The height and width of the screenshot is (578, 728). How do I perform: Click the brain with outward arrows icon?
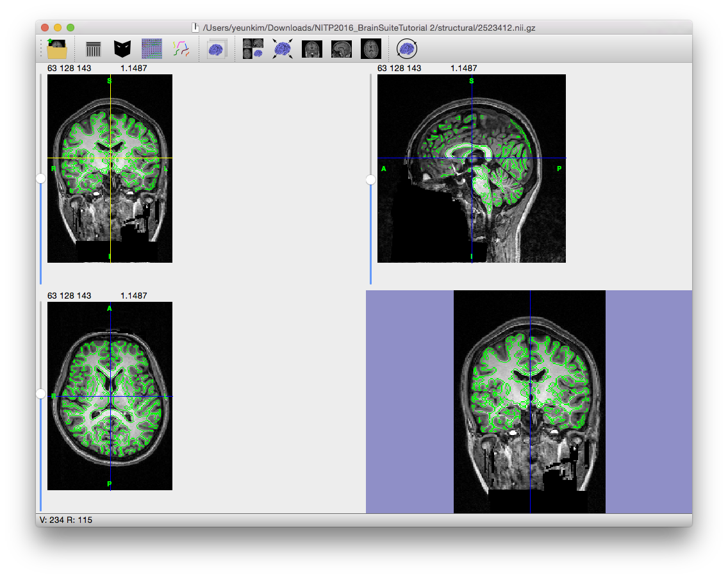pyautogui.click(x=283, y=49)
